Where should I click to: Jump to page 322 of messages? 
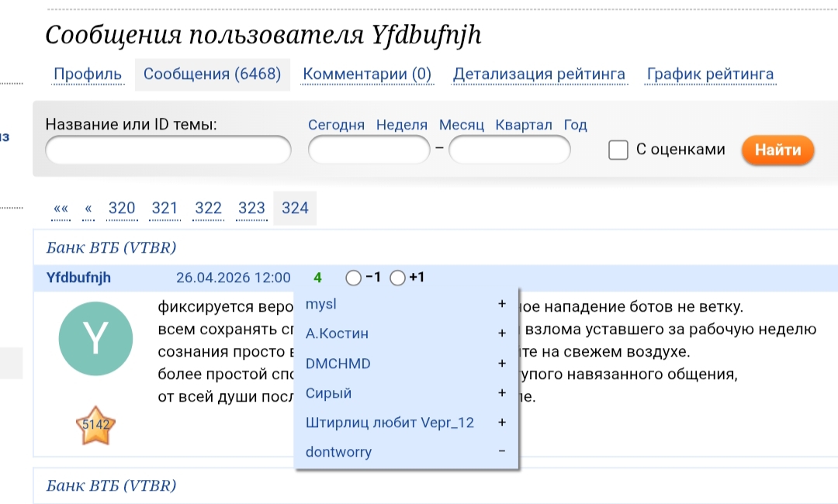pos(208,209)
